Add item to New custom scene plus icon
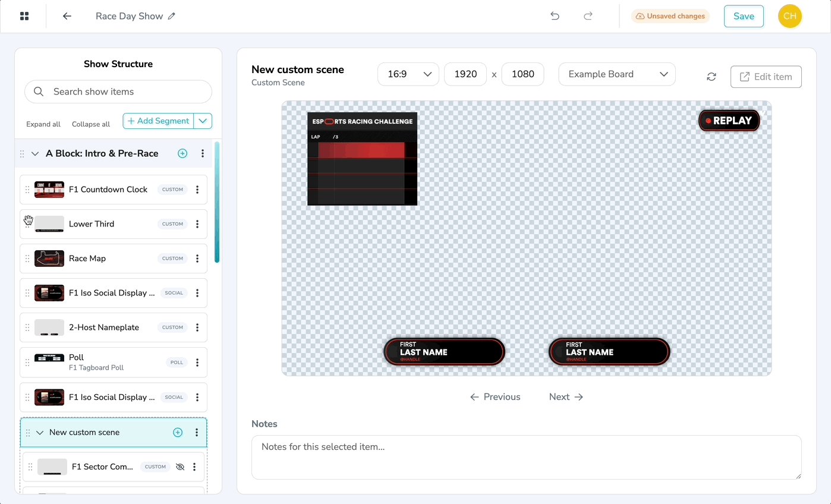 click(x=178, y=433)
